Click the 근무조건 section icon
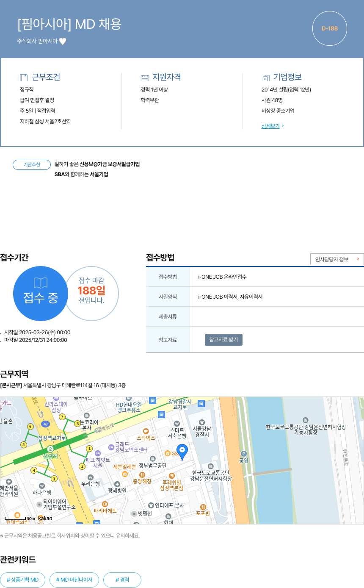Screen dimensions: 364x588 24,78
